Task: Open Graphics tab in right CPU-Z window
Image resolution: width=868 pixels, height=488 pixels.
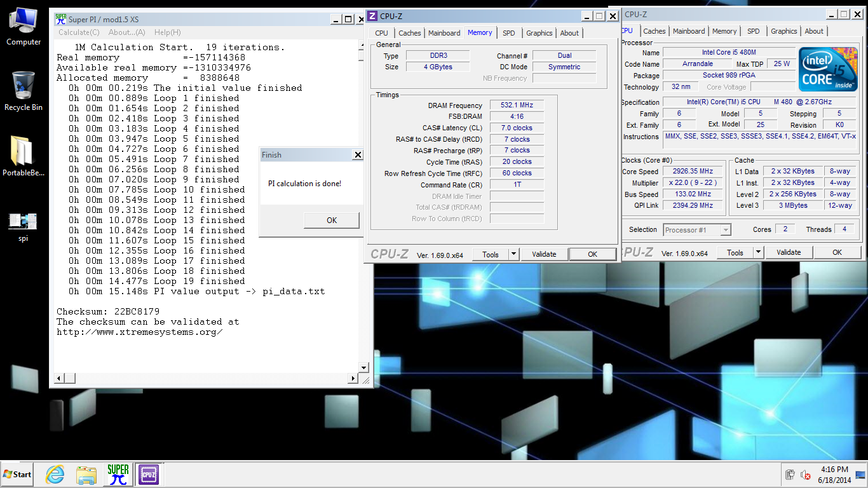Action: tap(784, 31)
